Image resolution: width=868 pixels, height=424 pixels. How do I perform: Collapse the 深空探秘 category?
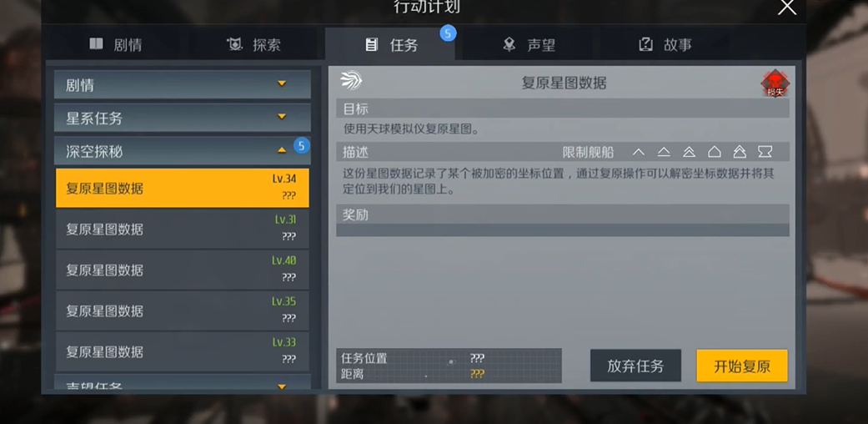pyautogui.click(x=182, y=150)
